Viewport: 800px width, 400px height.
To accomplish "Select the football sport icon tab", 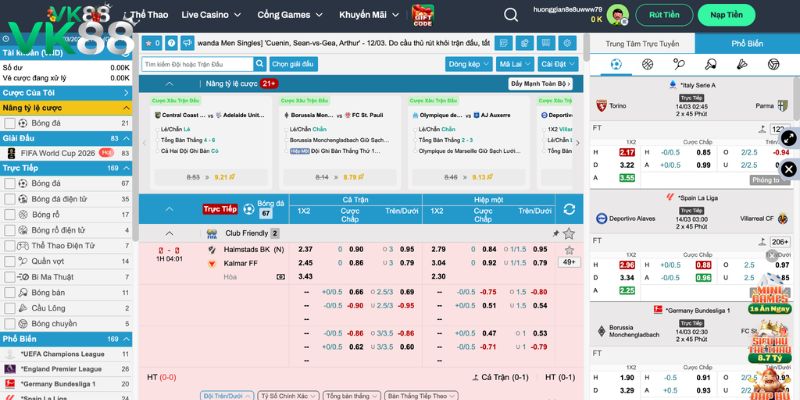I will pyautogui.click(x=616, y=64).
